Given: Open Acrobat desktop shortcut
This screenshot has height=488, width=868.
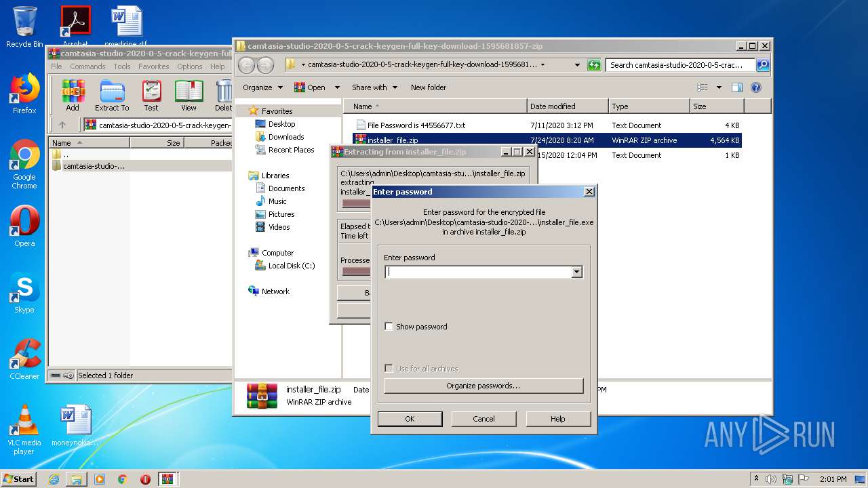Looking at the screenshot, I should [x=75, y=26].
